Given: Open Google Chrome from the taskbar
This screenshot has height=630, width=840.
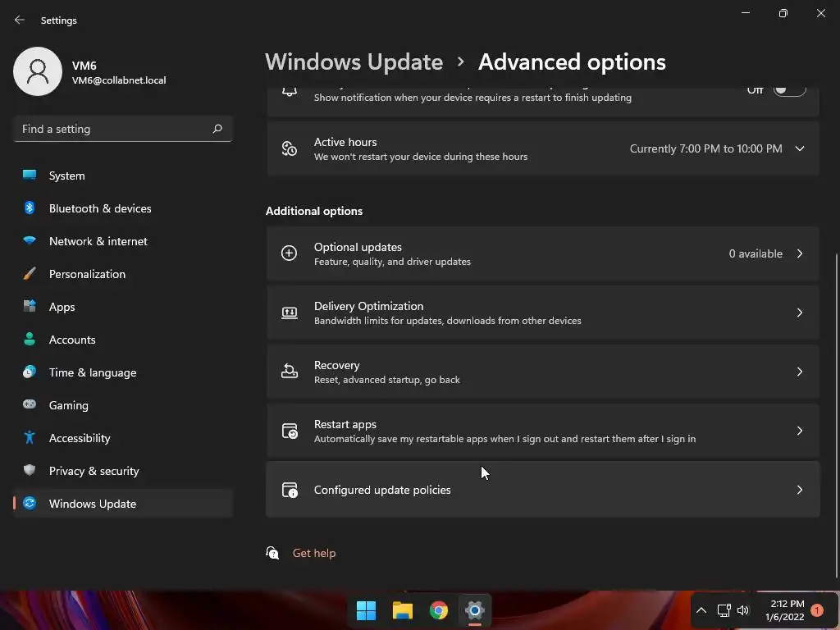Looking at the screenshot, I should (x=439, y=610).
